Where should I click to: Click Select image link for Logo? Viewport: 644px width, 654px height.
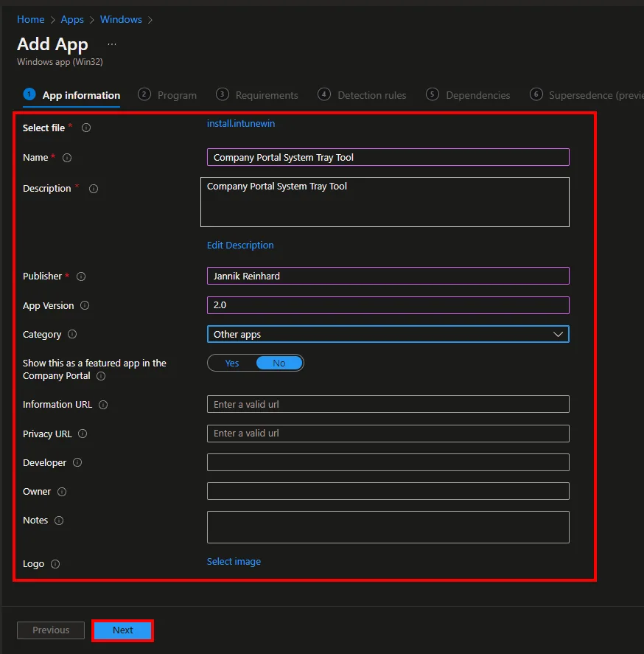[x=234, y=561]
